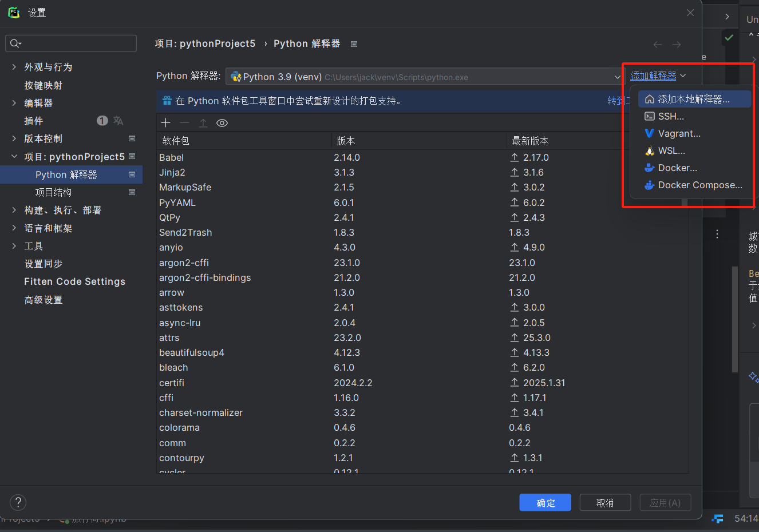
Task: Choose the Vagrant... interpreter option
Action: click(x=694, y=133)
